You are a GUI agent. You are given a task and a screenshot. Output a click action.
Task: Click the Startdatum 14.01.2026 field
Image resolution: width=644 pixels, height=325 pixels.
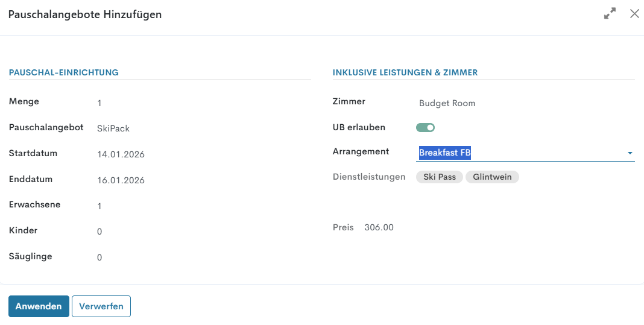click(x=121, y=154)
